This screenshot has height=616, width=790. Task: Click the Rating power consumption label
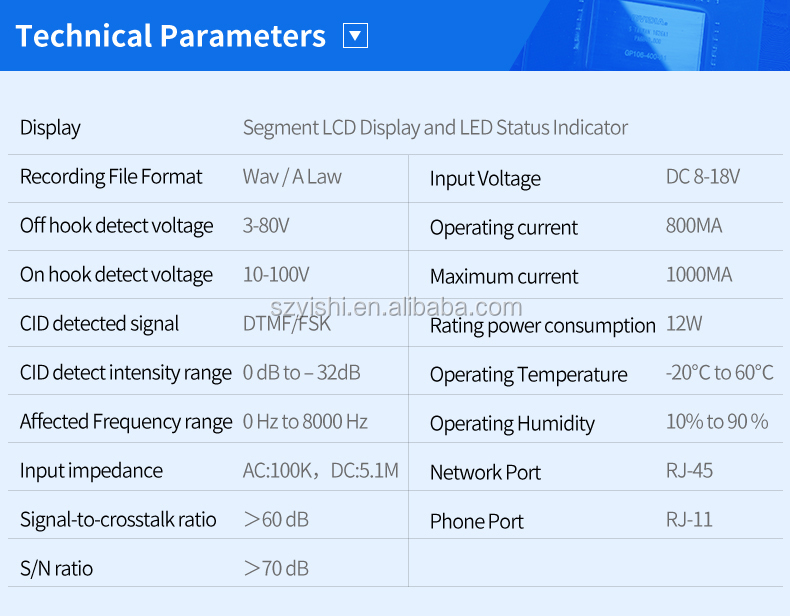pos(543,326)
